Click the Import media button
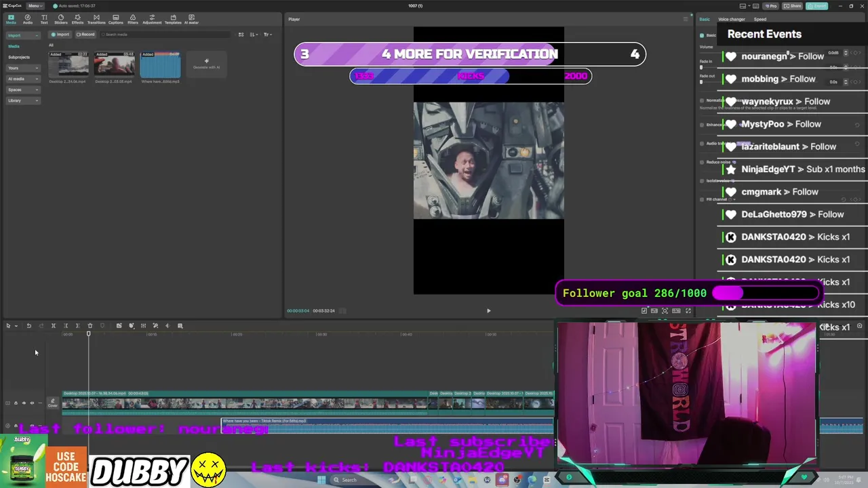868x488 pixels. [60, 35]
